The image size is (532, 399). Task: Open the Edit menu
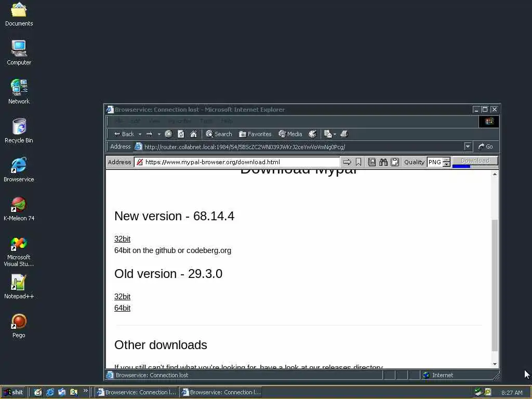click(135, 121)
